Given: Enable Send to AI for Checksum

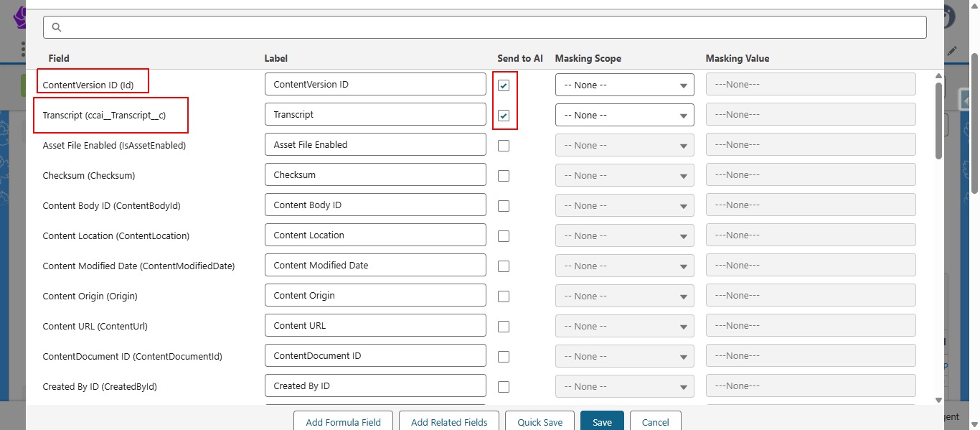Looking at the screenshot, I should click(x=504, y=176).
